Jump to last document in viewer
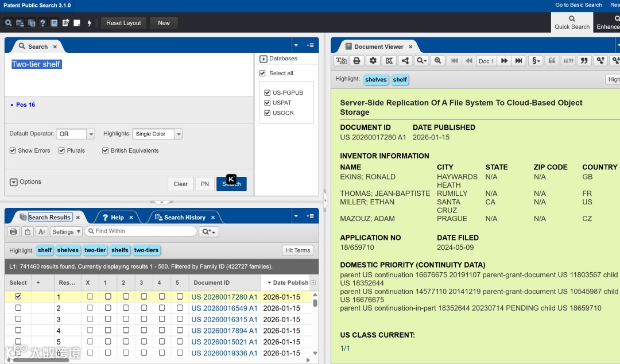This screenshot has width=620, height=364. pyautogui.click(x=518, y=60)
